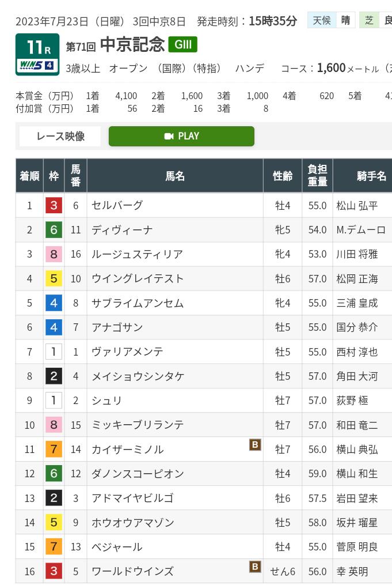Click the green PLAY video button
Image resolution: width=392 pixels, height=585 pixels.
click(x=181, y=136)
